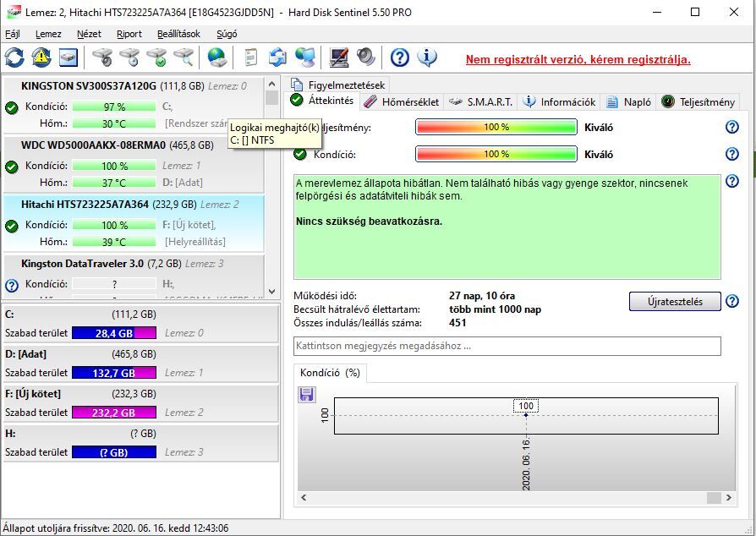Open the Beállítások menu

pos(179,34)
